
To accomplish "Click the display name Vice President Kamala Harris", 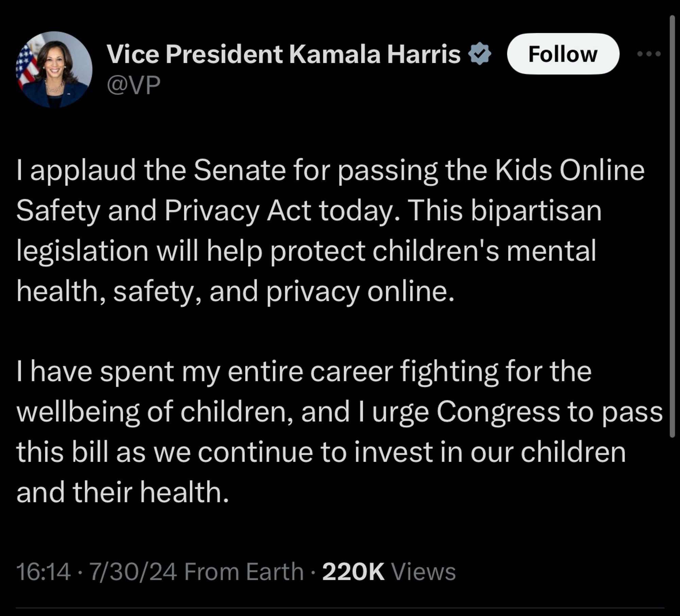I will pyautogui.click(x=284, y=54).
